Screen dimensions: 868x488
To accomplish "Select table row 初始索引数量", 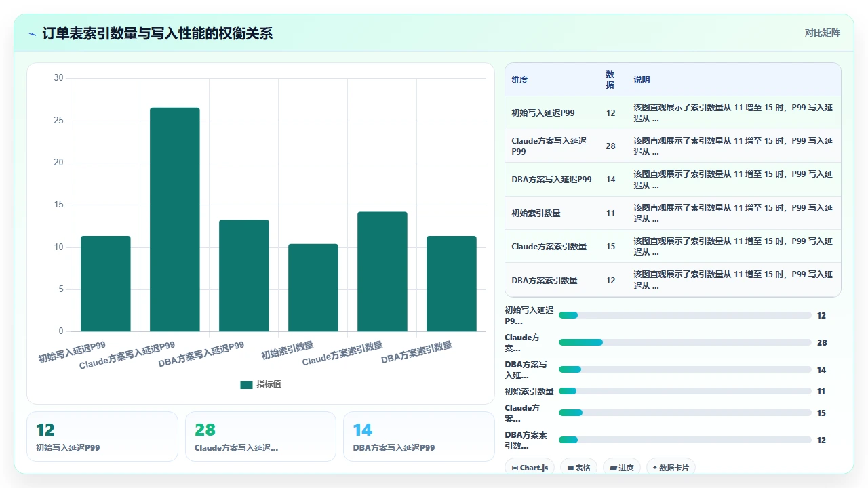I will pos(673,213).
